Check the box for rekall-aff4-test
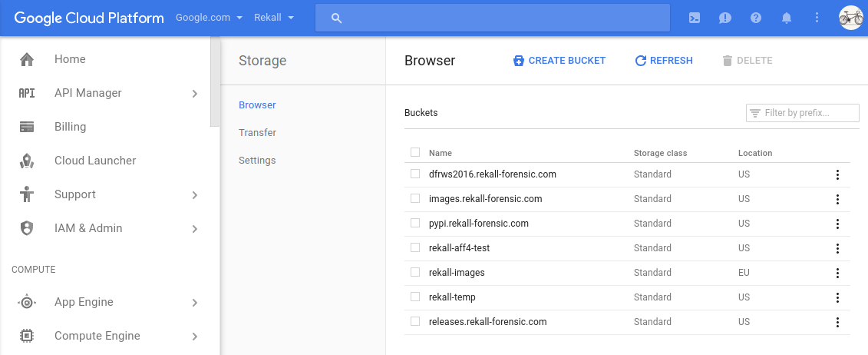 (415, 247)
